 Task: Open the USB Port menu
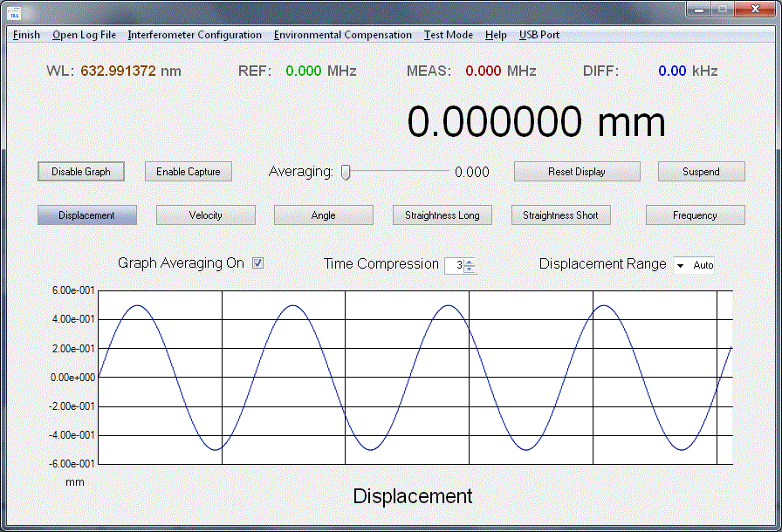[539, 35]
